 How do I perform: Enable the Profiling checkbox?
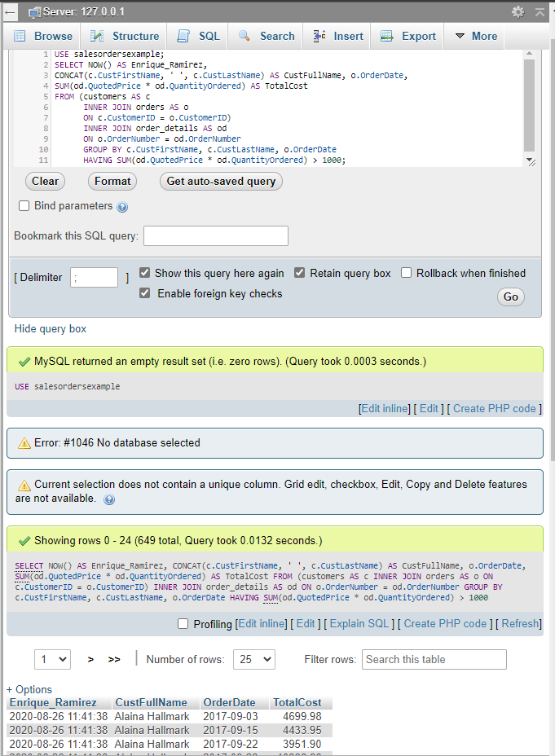[183, 624]
